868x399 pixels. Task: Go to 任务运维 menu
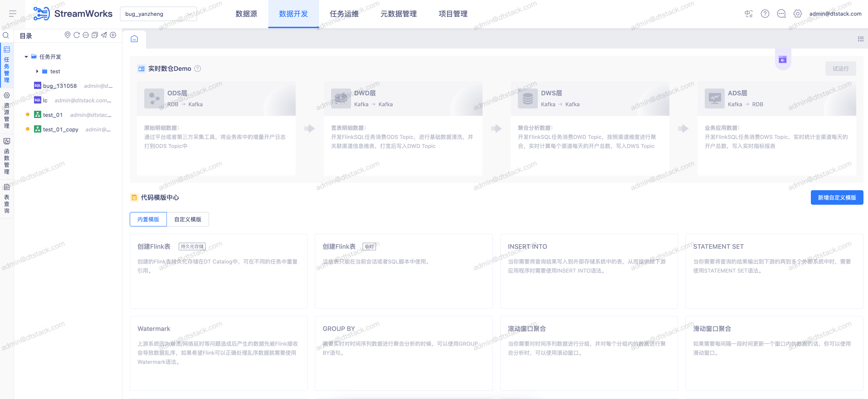point(344,14)
